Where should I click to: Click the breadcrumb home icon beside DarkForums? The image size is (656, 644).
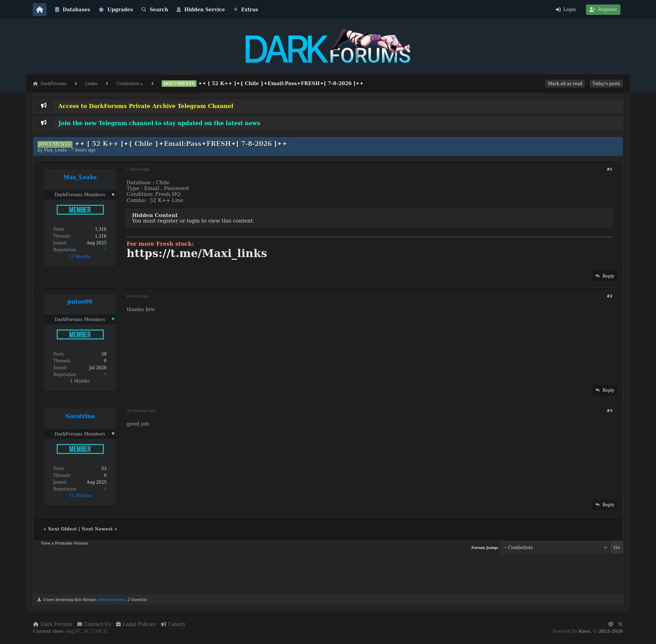pyautogui.click(x=35, y=84)
